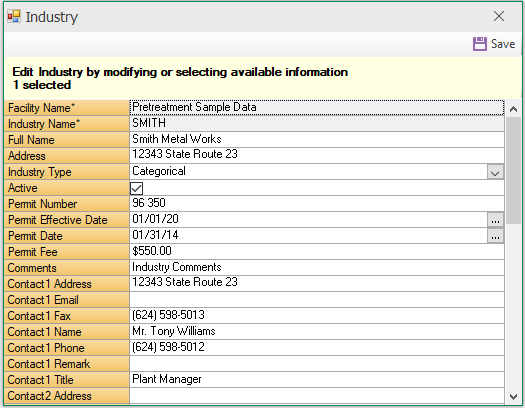
Task: Click the Permit Number field
Action: 317,204
